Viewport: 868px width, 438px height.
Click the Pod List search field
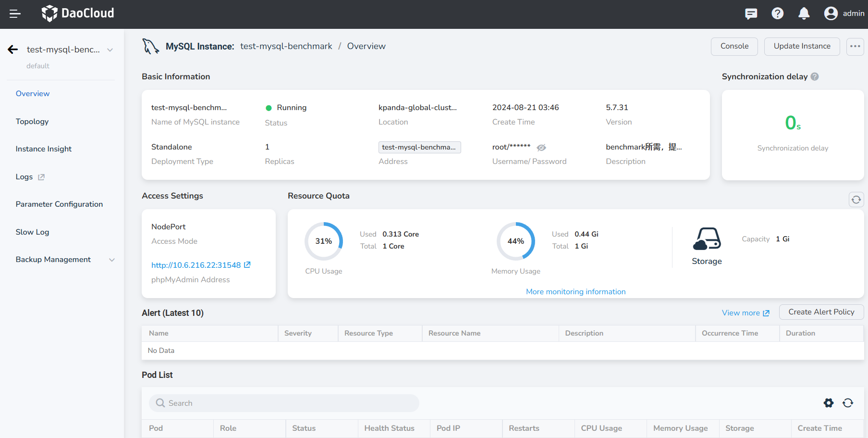coord(284,403)
